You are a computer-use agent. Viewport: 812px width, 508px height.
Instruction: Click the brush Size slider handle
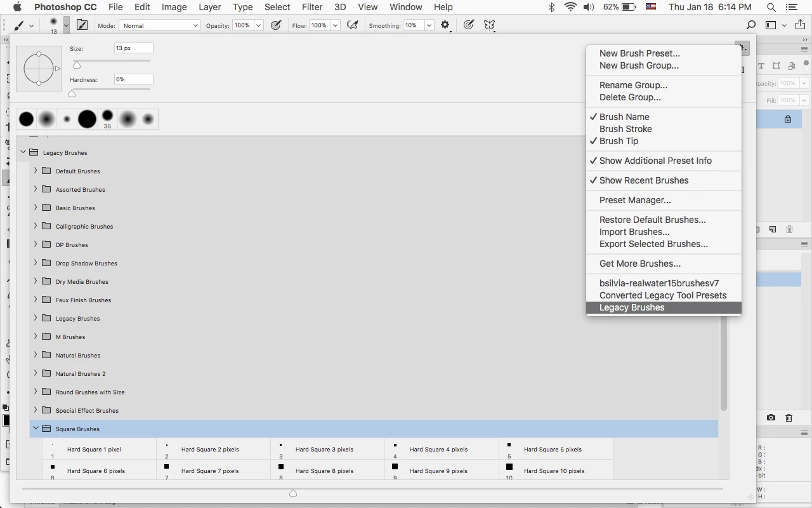click(x=77, y=64)
